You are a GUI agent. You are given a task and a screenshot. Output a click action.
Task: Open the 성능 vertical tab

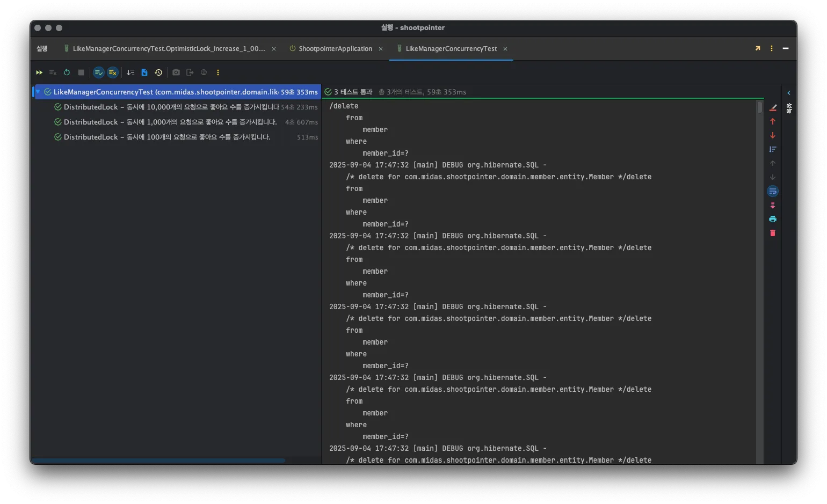click(789, 108)
